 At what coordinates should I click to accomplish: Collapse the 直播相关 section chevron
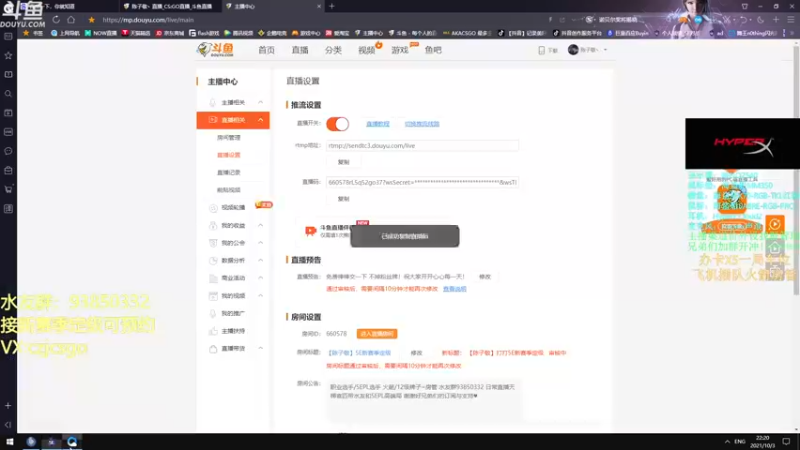click(260, 120)
